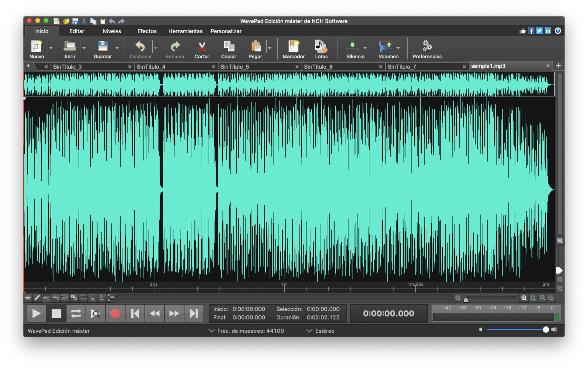588x368 pixels.
Task: Expand the Silencio dropdown arrow
Action: tap(365, 48)
